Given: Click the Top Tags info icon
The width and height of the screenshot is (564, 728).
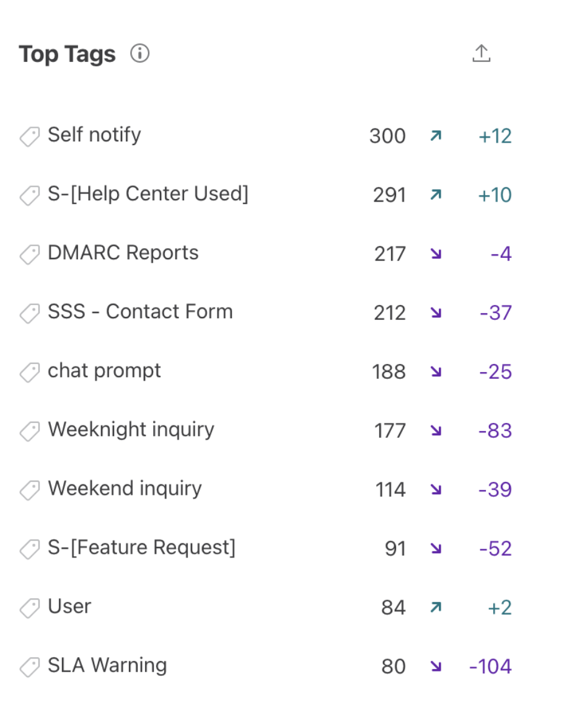Looking at the screenshot, I should [139, 53].
